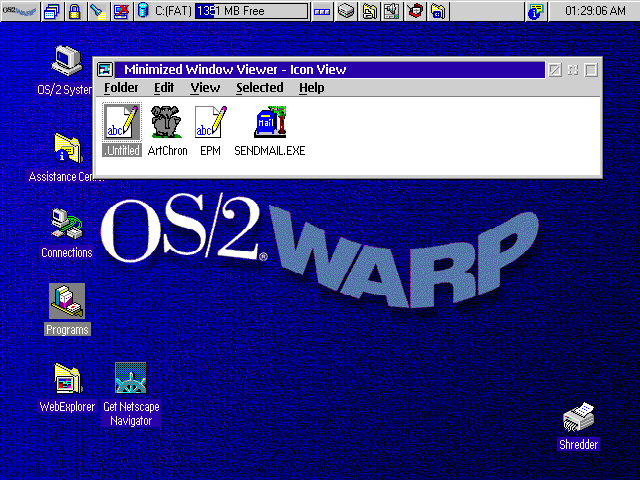Open the Help menu
Image resolution: width=640 pixels, height=480 pixels.
(x=311, y=88)
